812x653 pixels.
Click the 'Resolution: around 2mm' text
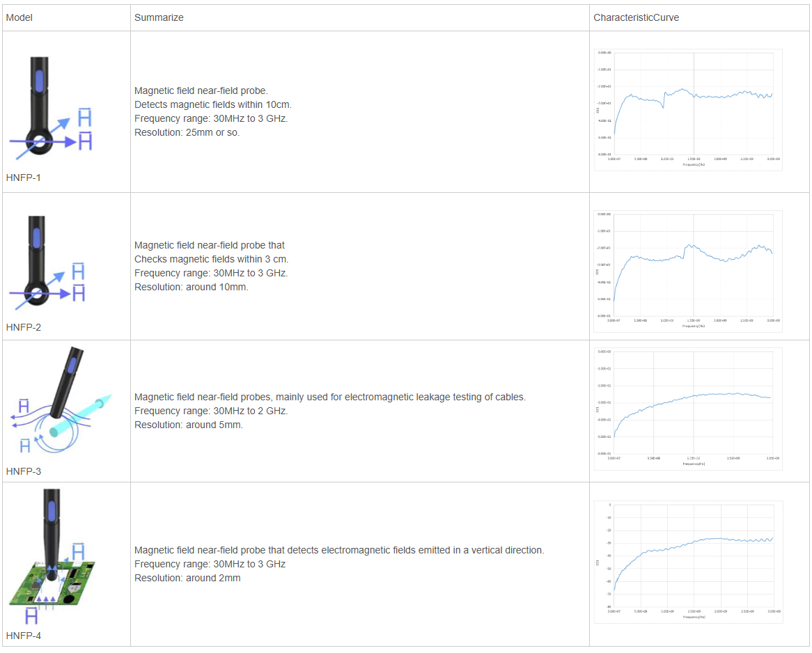(x=187, y=578)
